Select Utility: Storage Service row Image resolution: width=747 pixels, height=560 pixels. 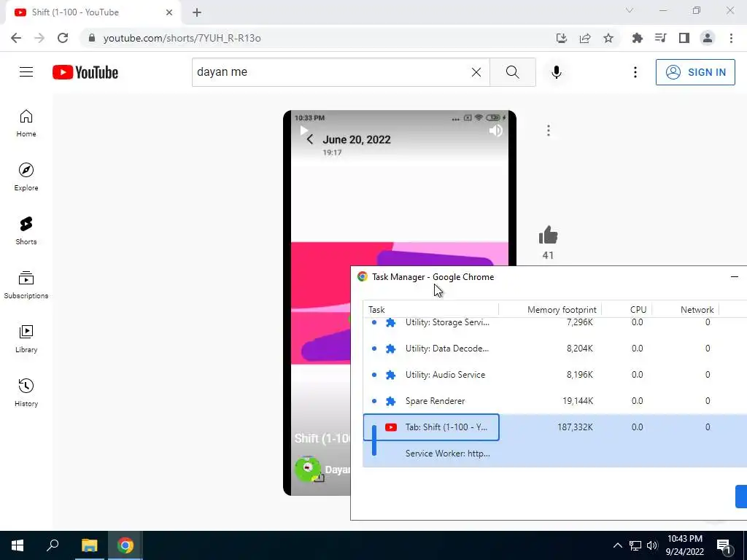point(555,322)
